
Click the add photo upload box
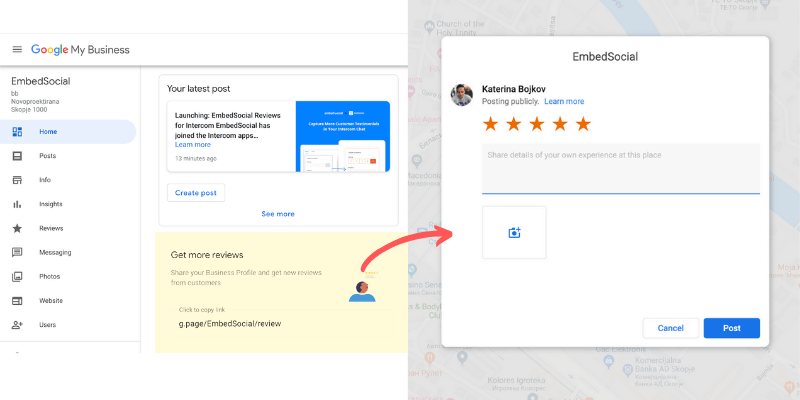514,233
